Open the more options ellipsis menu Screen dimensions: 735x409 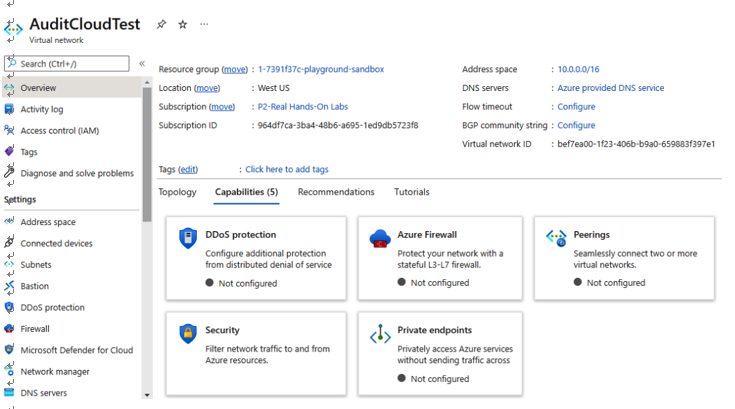204,24
